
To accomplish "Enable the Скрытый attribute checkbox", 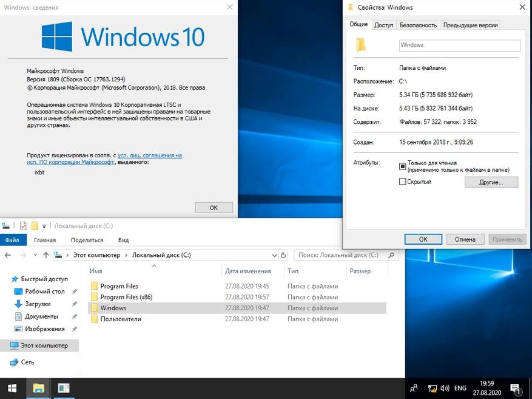I will coord(402,182).
